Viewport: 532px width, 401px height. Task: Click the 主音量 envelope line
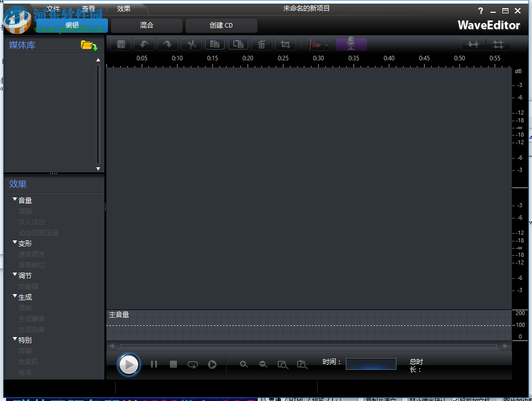pyautogui.click(x=307, y=325)
